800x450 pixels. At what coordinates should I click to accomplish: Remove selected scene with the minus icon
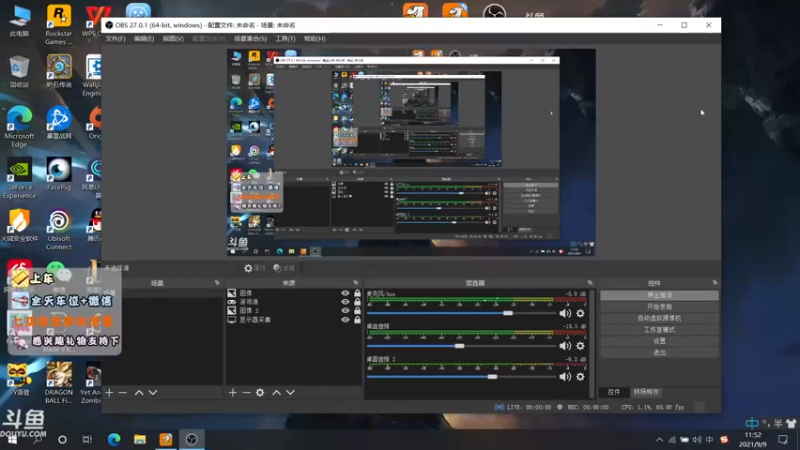click(122, 392)
